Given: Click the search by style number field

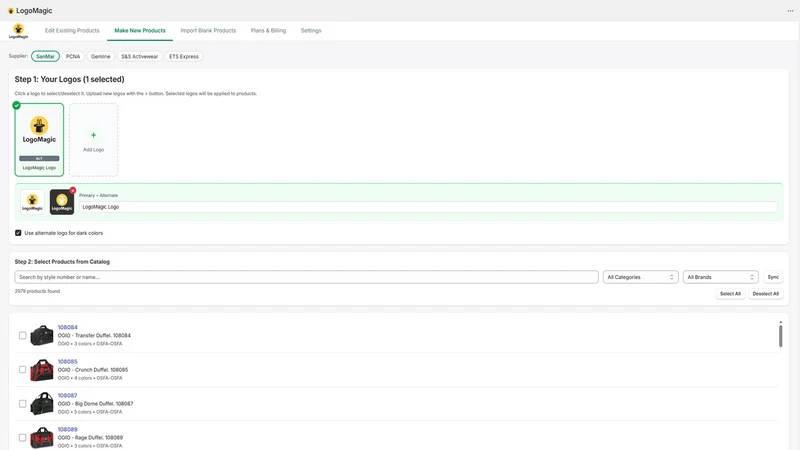Looking at the screenshot, I should [306, 277].
